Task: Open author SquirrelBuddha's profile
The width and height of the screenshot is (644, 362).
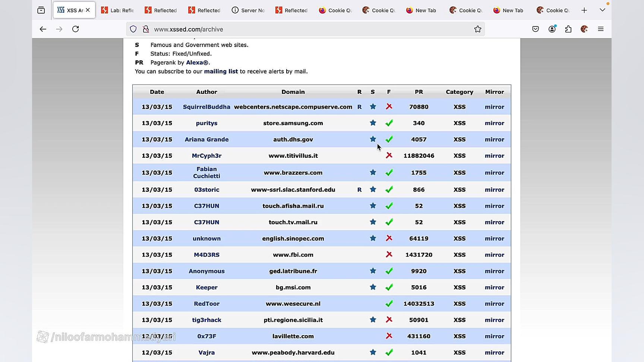Action: [x=206, y=107]
